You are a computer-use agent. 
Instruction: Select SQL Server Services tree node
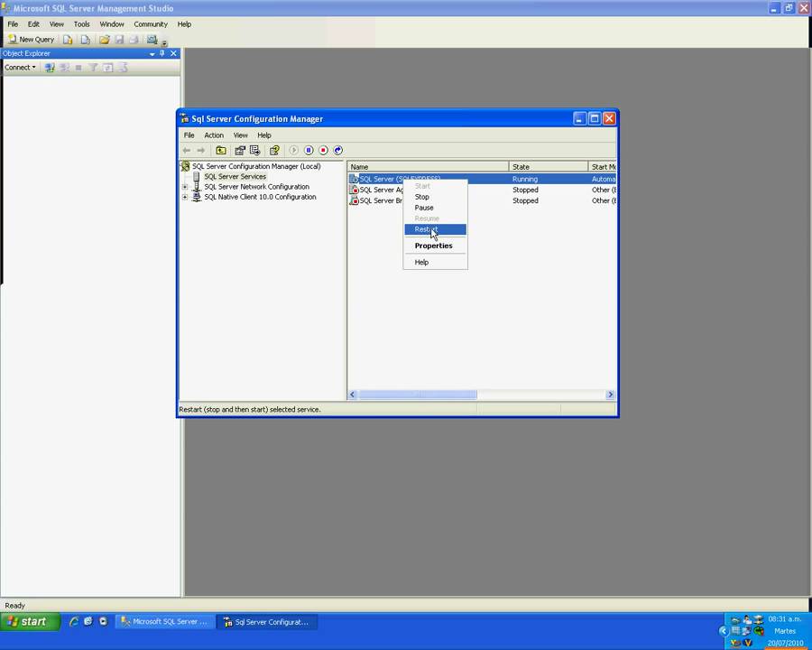235,177
